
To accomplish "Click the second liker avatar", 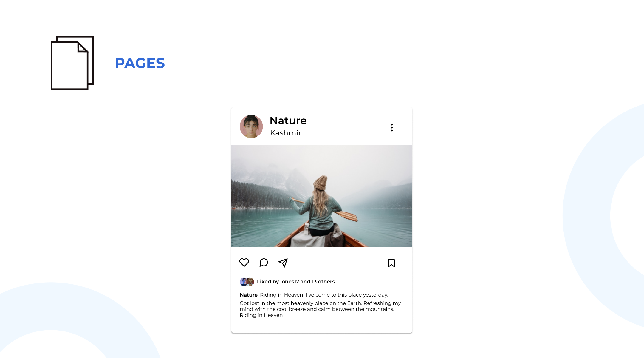I will pyautogui.click(x=250, y=282).
